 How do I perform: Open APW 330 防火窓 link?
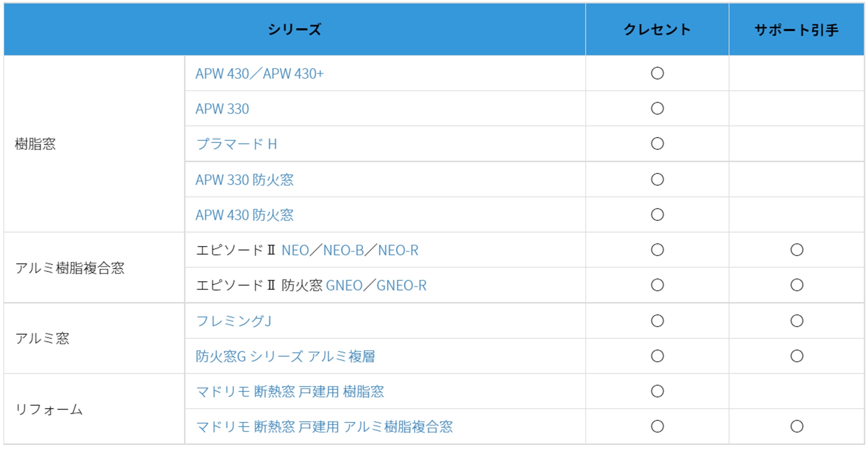[x=244, y=180]
